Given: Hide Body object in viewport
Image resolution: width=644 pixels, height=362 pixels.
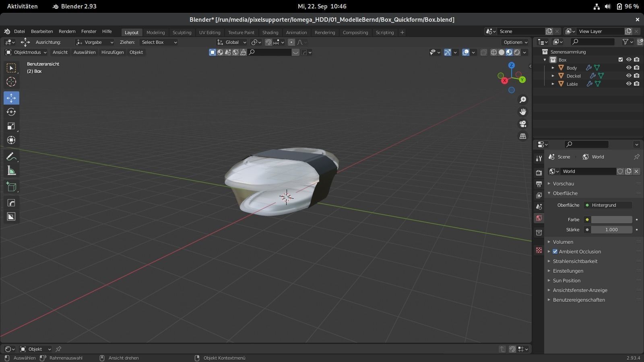Looking at the screenshot, I should (x=629, y=68).
